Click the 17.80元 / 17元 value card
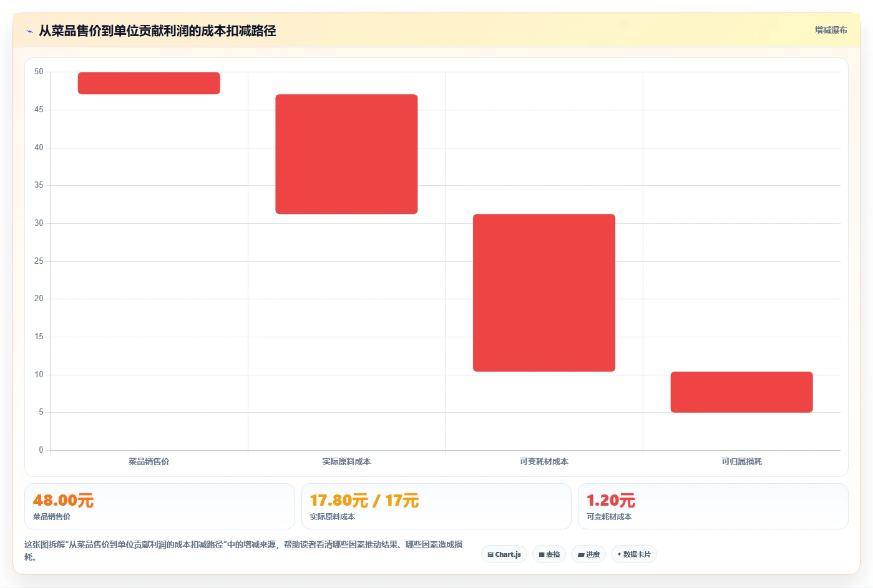Screen dimensions: 873x588 pos(436,506)
